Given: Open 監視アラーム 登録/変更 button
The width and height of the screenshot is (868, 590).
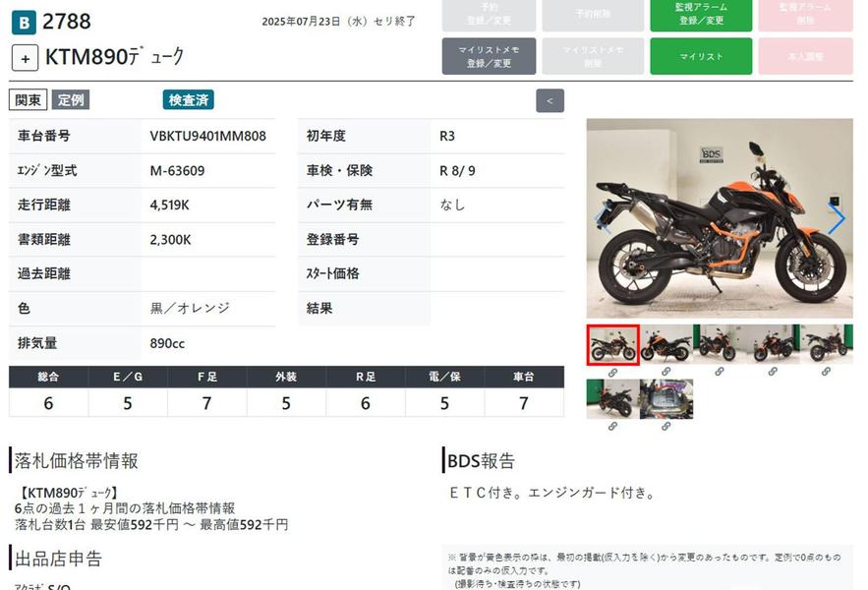Looking at the screenshot, I should (701, 15).
